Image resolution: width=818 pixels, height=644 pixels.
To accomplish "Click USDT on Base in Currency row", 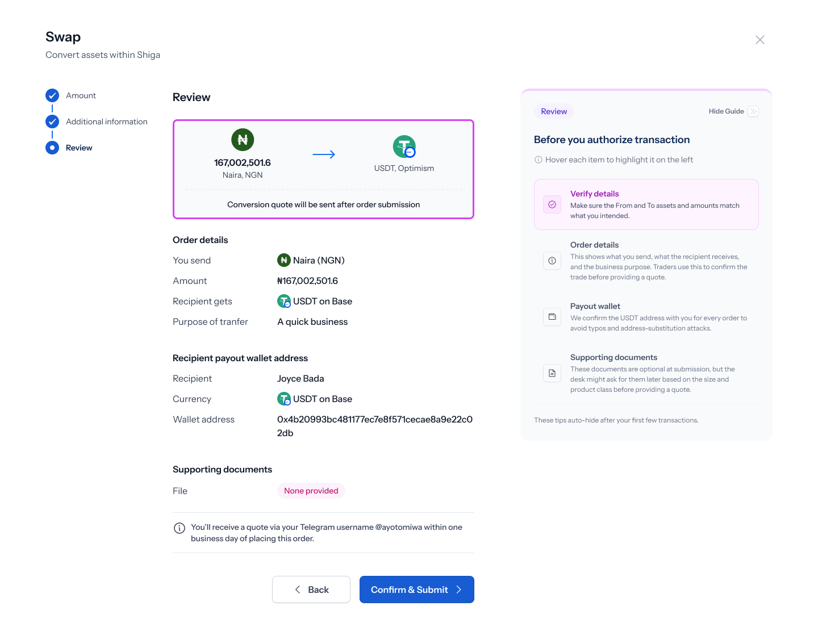I will coord(323,399).
